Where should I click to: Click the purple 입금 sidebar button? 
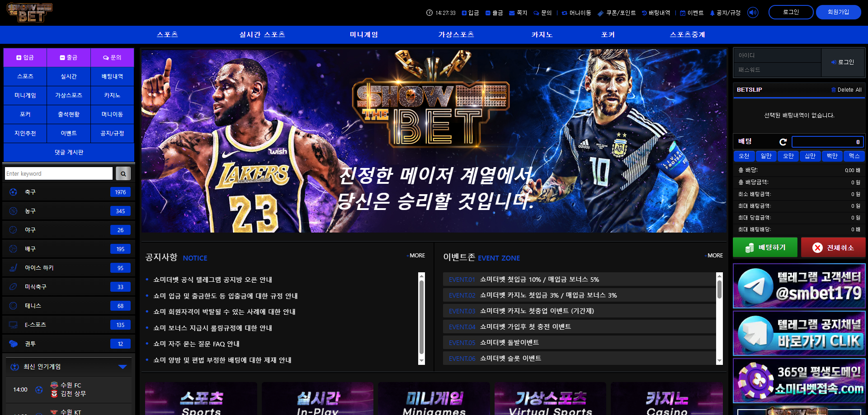25,57
